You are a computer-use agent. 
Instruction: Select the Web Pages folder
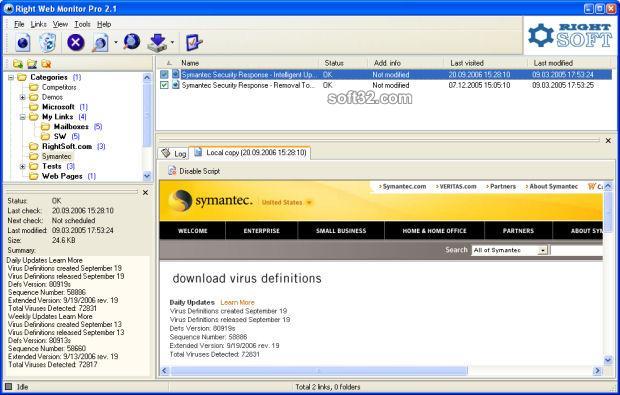pyautogui.click(x=62, y=176)
